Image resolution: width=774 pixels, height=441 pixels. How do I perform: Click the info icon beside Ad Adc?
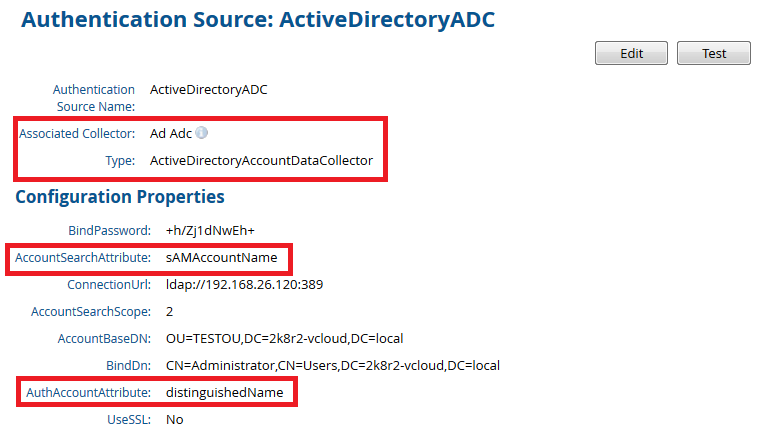click(x=201, y=133)
